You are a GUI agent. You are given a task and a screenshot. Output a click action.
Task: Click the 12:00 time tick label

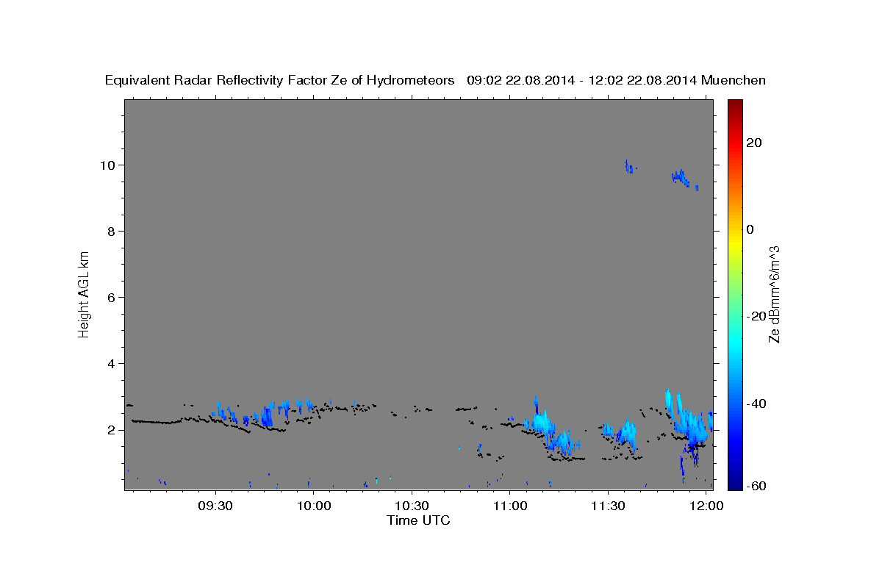pos(706,506)
